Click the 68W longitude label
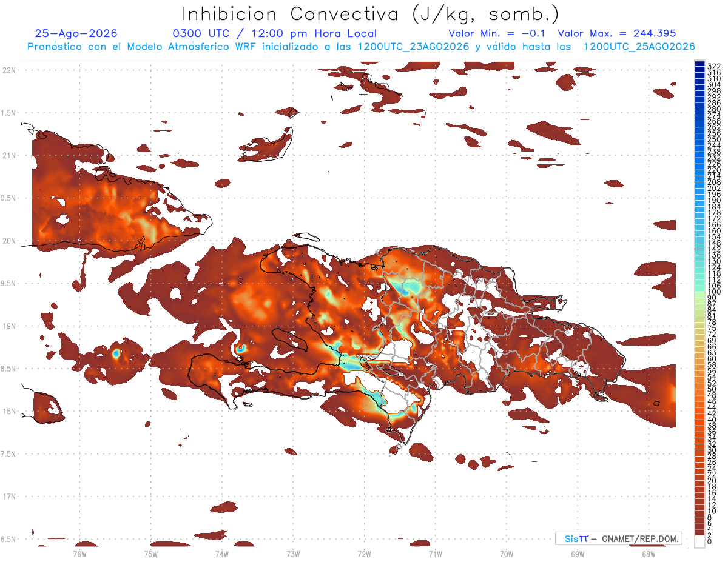 click(x=649, y=554)
